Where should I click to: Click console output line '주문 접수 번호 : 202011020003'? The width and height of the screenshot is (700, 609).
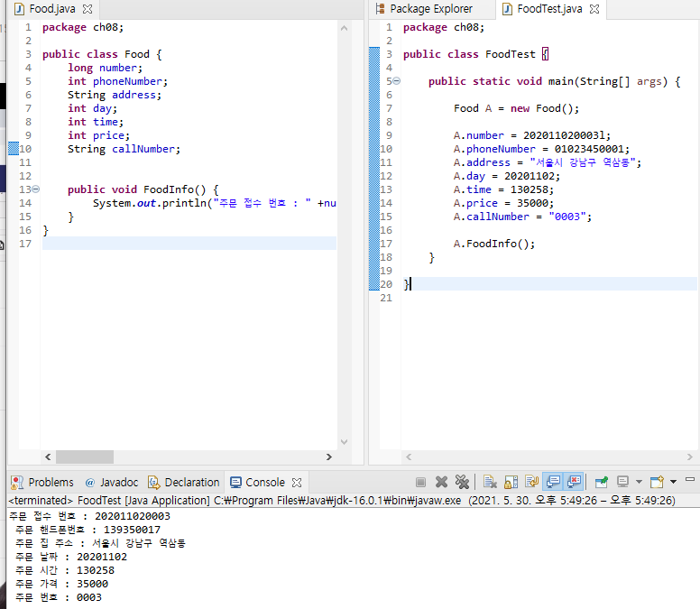pyautogui.click(x=89, y=516)
